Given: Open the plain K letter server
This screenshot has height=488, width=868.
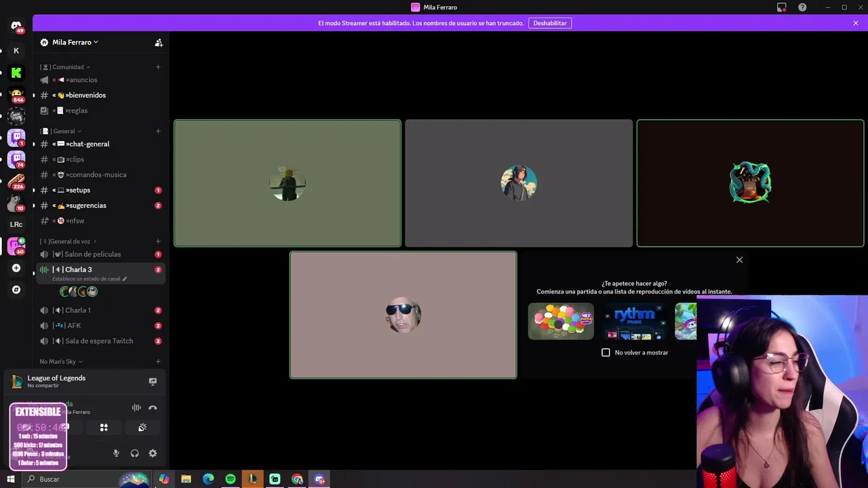Looking at the screenshot, I should [16, 51].
